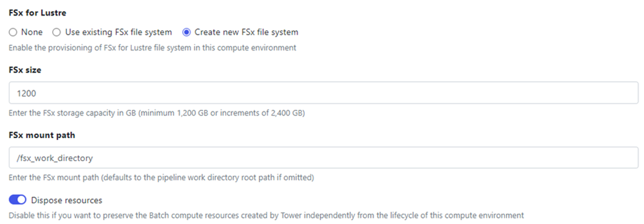Click the 'FSx for Lustre' section heading
The width and height of the screenshot is (644, 224).
click(x=37, y=13)
